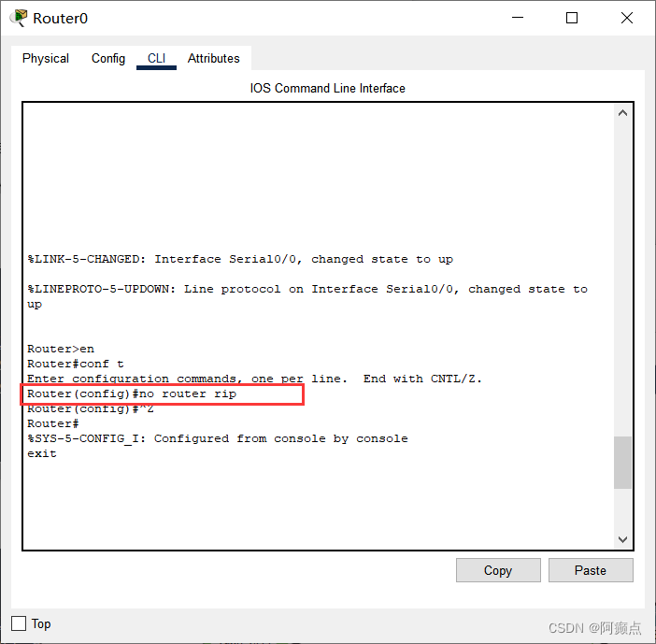Click the 'Enter configuration commands' line
The height and width of the screenshot is (644, 656).
coord(254,379)
